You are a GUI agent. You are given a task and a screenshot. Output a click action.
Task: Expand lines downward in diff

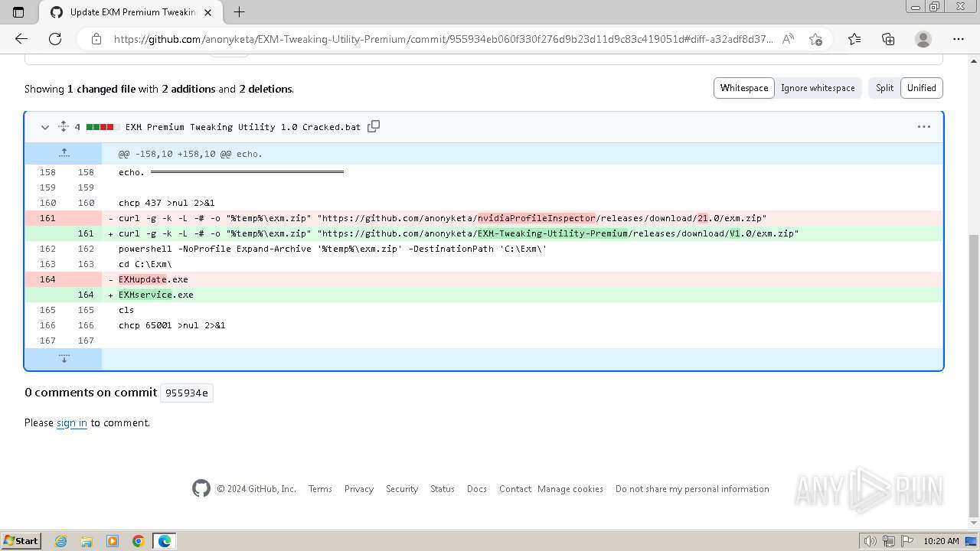coord(64,358)
